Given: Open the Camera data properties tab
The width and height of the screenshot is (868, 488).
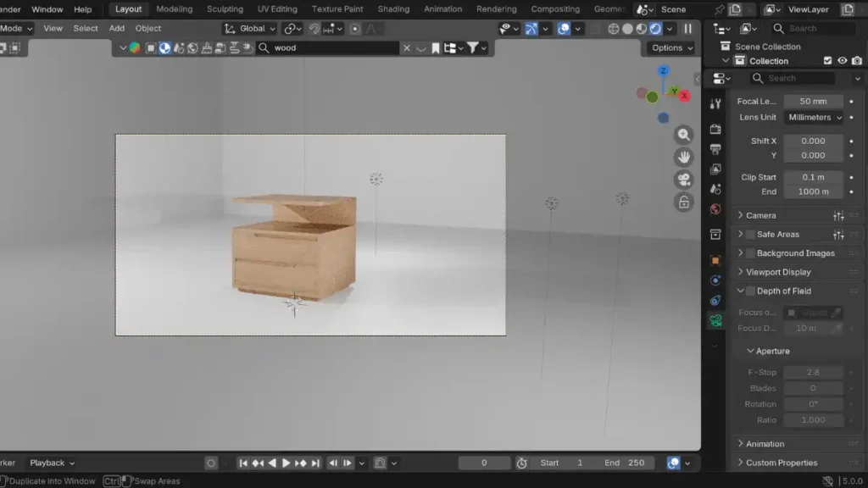Looking at the screenshot, I should click(x=715, y=320).
